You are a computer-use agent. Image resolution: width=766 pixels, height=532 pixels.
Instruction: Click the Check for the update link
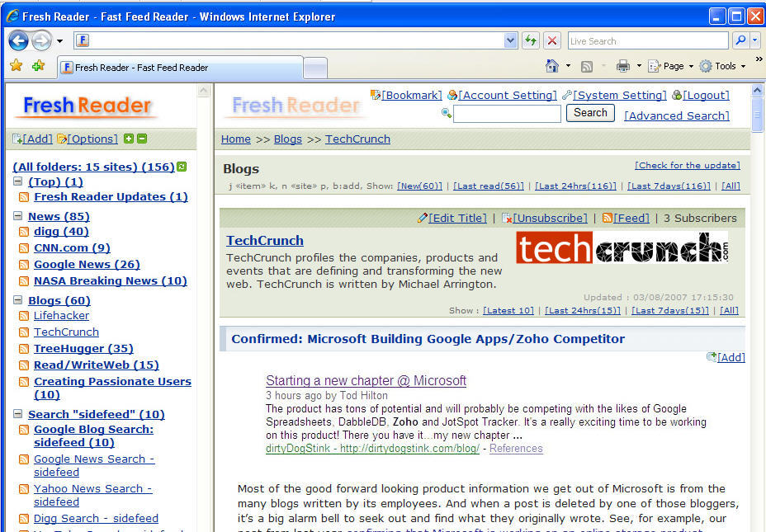click(687, 165)
